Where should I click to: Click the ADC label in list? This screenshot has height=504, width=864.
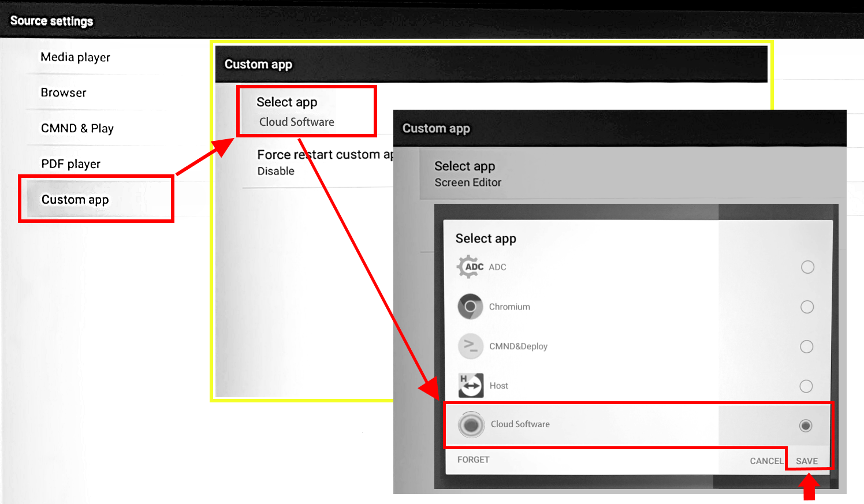pyautogui.click(x=497, y=267)
